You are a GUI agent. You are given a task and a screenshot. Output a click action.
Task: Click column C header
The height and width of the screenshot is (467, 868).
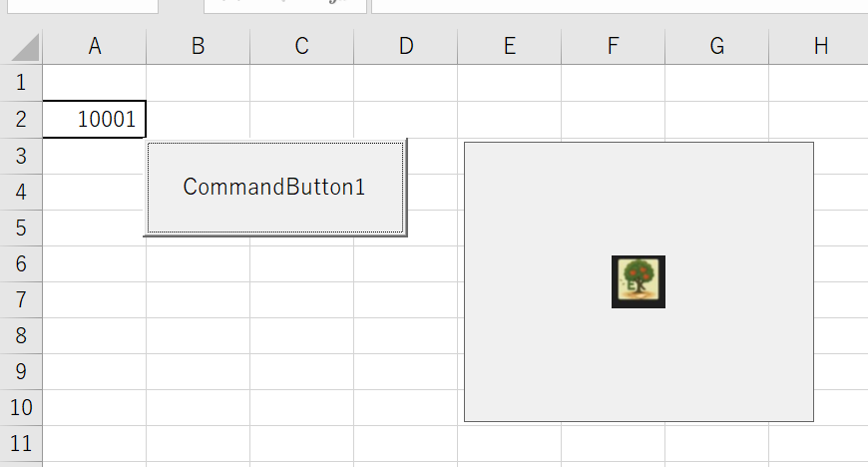pyautogui.click(x=302, y=46)
